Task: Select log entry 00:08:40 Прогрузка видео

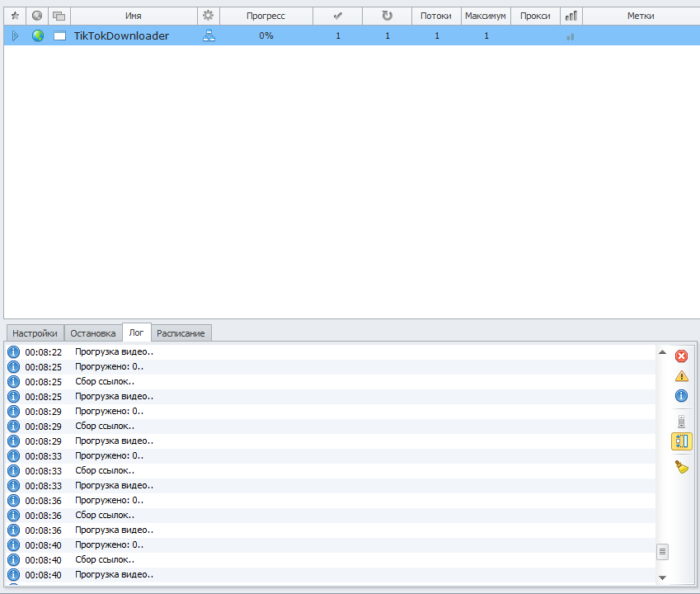Action: (331, 575)
